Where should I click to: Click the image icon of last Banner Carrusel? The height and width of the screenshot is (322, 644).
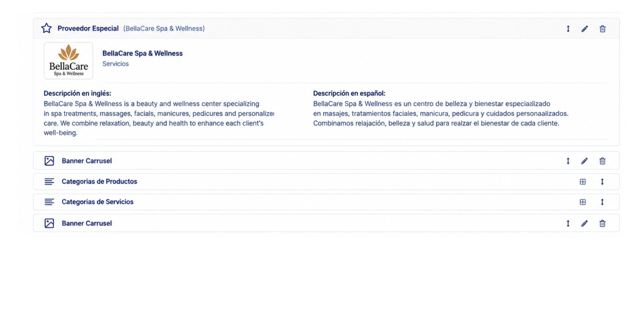[x=49, y=223]
